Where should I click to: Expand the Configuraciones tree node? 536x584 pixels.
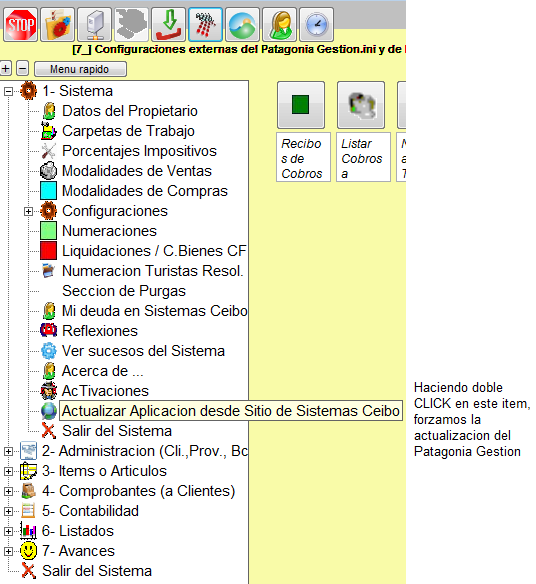click(x=28, y=212)
